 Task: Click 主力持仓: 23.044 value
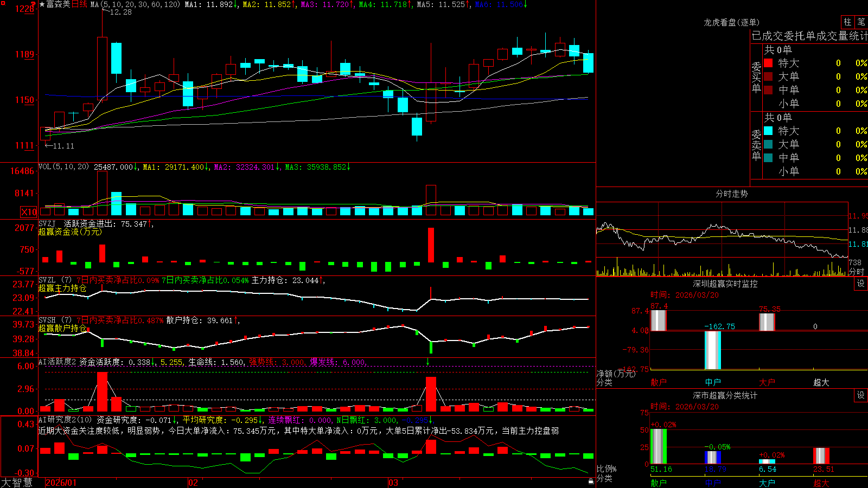(x=285, y=280)
